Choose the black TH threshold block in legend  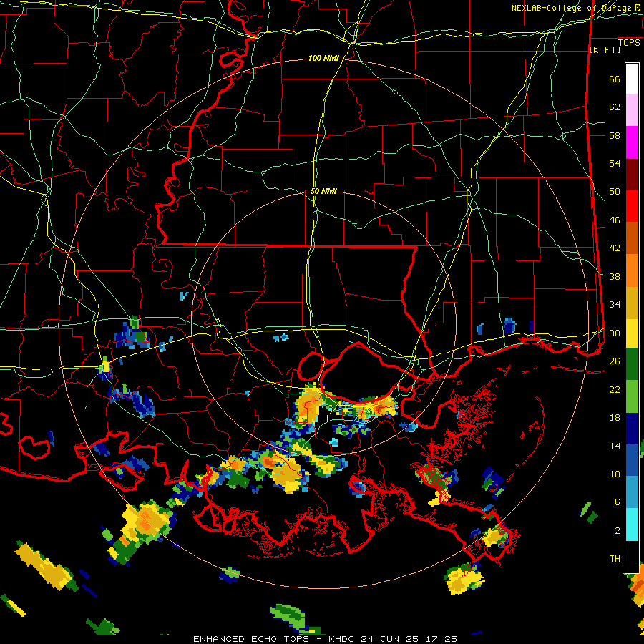632,557
